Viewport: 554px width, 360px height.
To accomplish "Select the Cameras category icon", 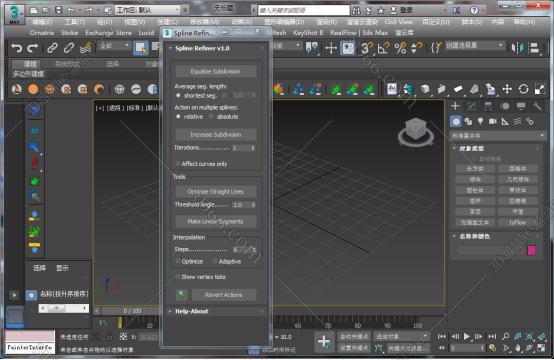I will click(493, 122).
